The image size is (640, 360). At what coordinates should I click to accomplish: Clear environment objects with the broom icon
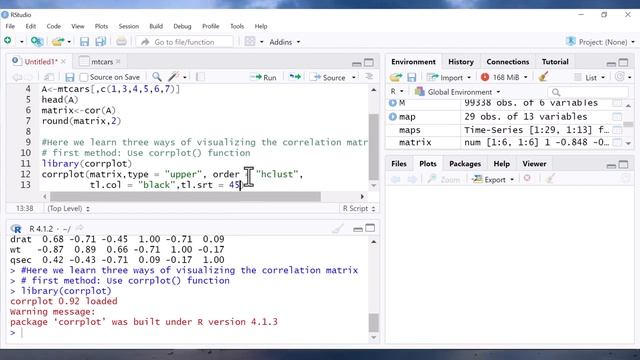point(543,76)
